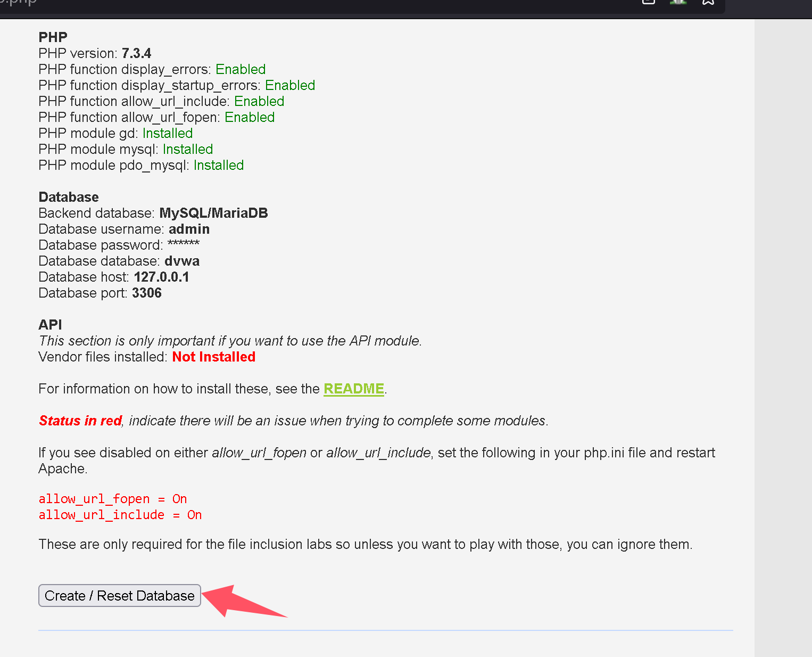Click Installed status for PHP module pdo_mysql
Viewport: 812px width, 657px height.
coord(219,165)
